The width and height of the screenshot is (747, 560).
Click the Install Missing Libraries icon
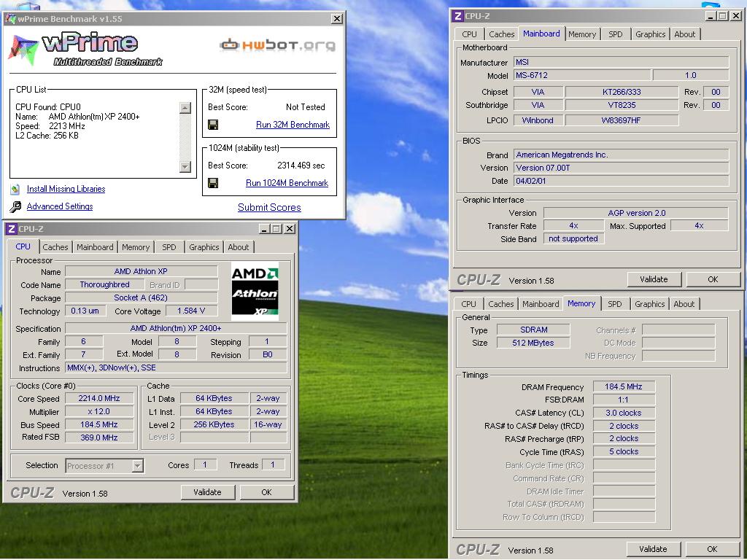coord(15,189)
